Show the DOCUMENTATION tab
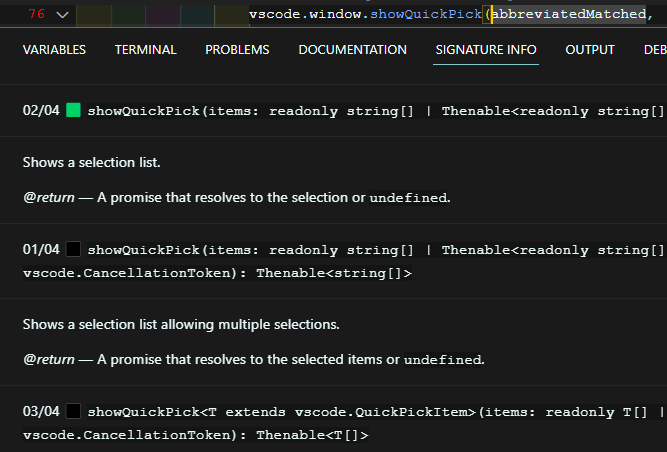667x452 pixels. tap(352, 50)
